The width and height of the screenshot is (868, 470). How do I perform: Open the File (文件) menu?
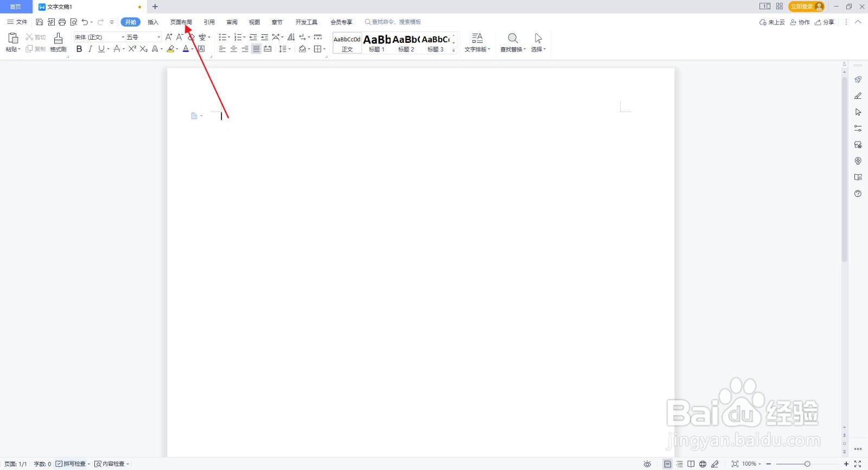[17, 22]
